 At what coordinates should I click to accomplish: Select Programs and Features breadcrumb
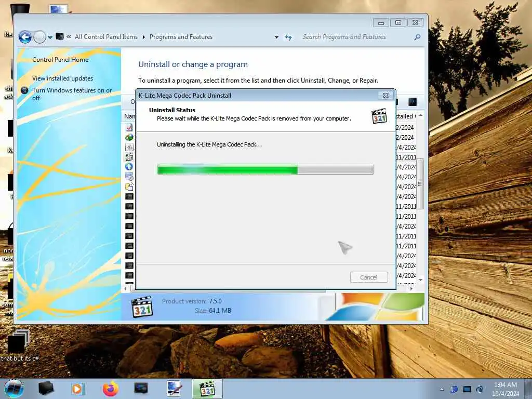(x=181, y=37)
